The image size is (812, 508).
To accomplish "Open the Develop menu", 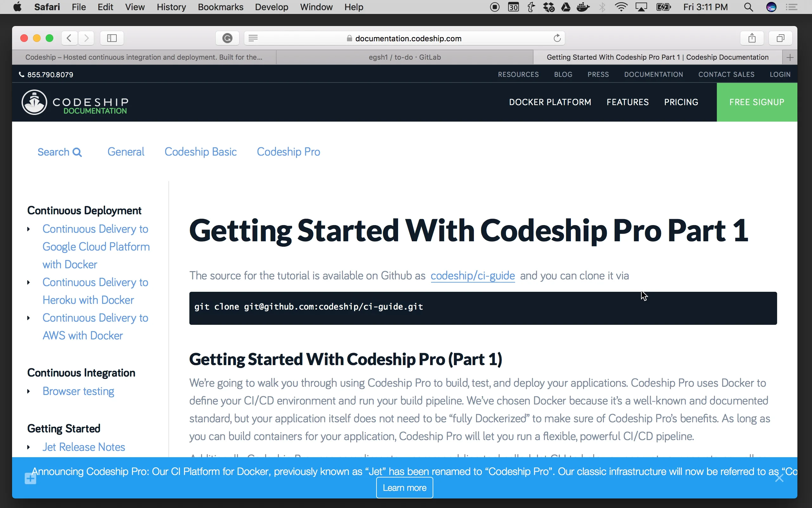I will click(x=272, y=7).
